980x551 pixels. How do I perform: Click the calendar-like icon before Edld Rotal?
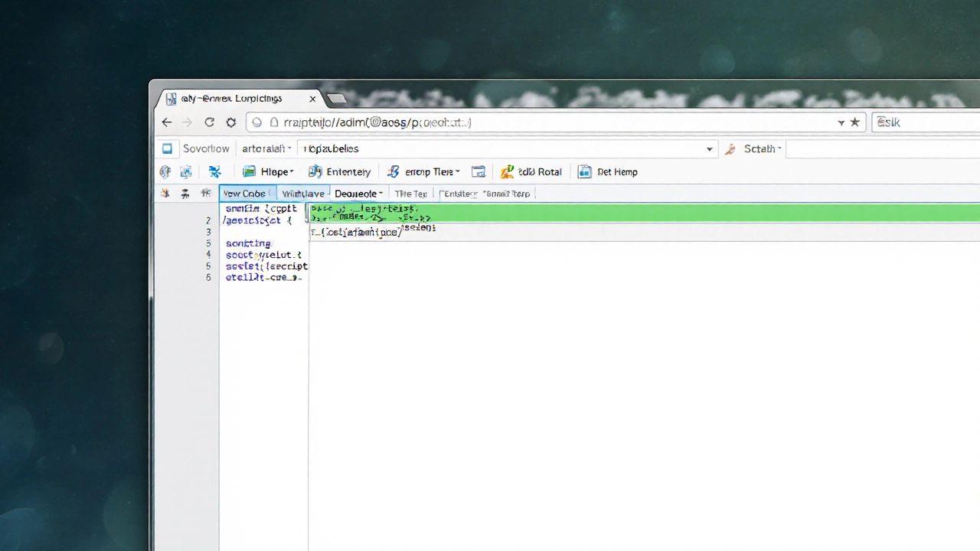479,172
